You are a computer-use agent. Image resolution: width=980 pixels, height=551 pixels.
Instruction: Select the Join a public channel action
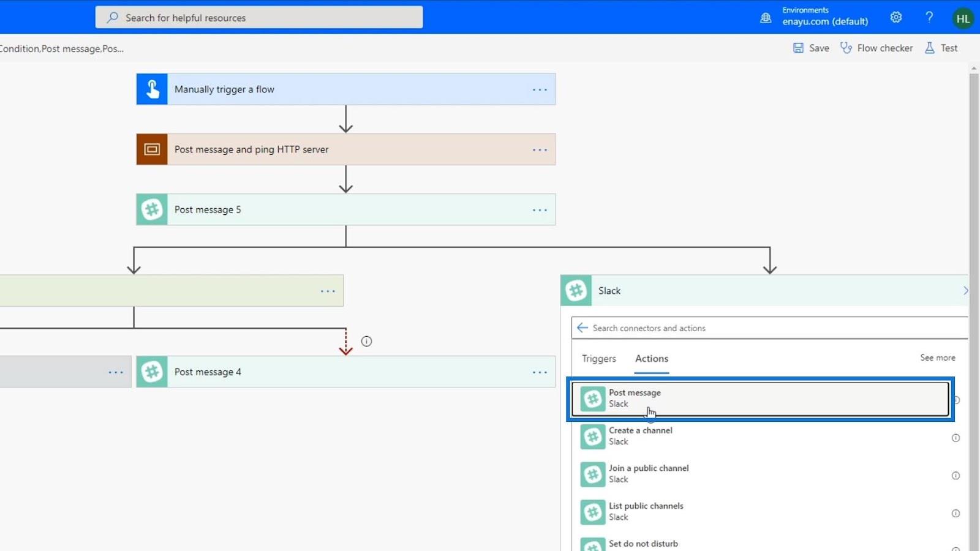760,474
